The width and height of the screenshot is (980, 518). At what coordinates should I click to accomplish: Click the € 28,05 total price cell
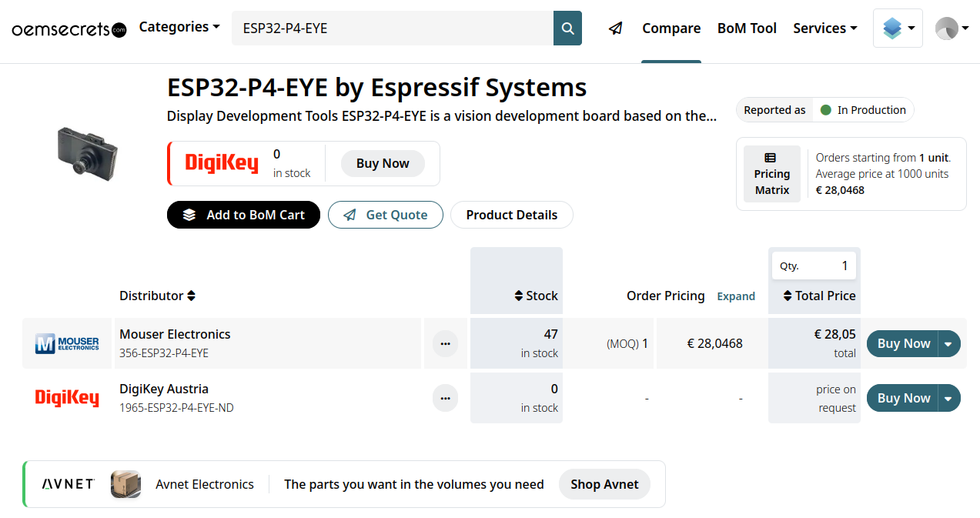click(x=814, y=343)
